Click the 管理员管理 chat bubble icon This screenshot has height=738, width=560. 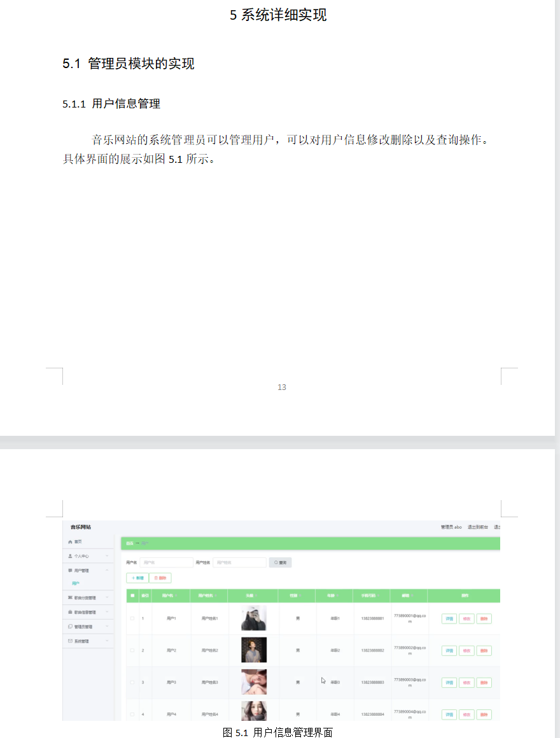click(69, 627)
